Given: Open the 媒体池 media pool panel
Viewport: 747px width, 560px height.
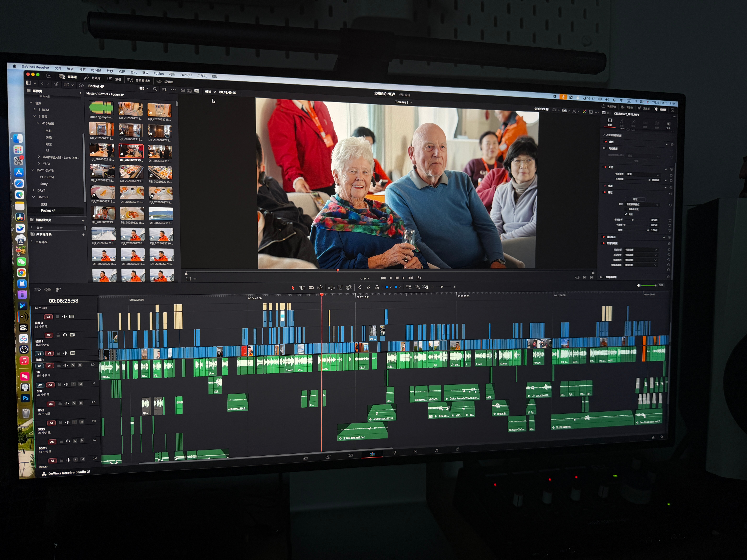Looking at the screenshot, I should (68, 77).
